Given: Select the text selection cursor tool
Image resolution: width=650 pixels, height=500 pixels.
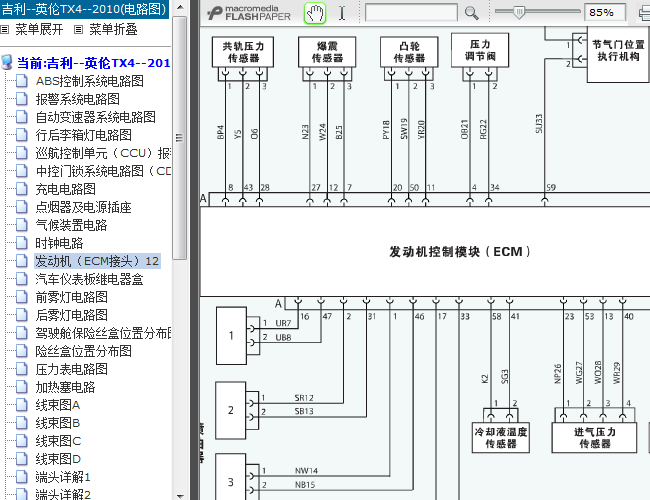Looking at the screenshot, I should pos(342,13).
